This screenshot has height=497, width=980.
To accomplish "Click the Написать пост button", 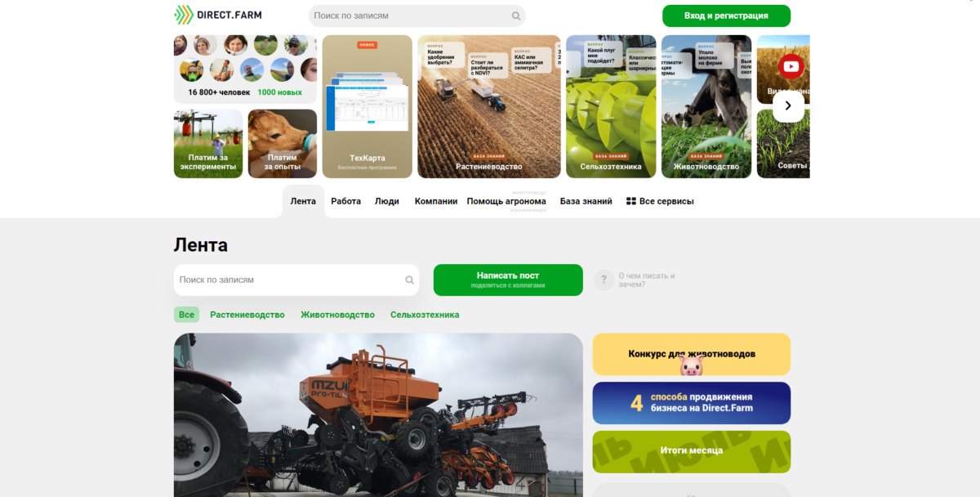I will 508,280.
